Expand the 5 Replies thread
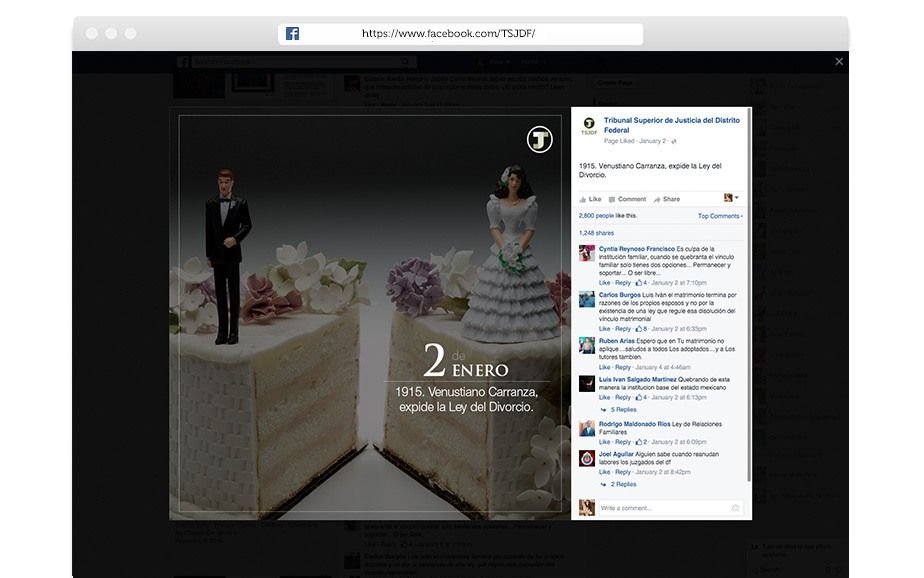 point(623,409)
